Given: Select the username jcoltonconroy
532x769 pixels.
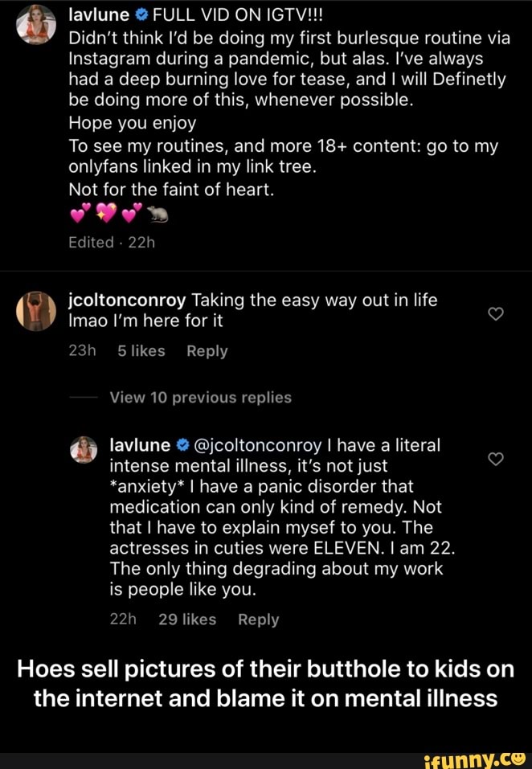Looking at the screenshot, I should point(127,300).
